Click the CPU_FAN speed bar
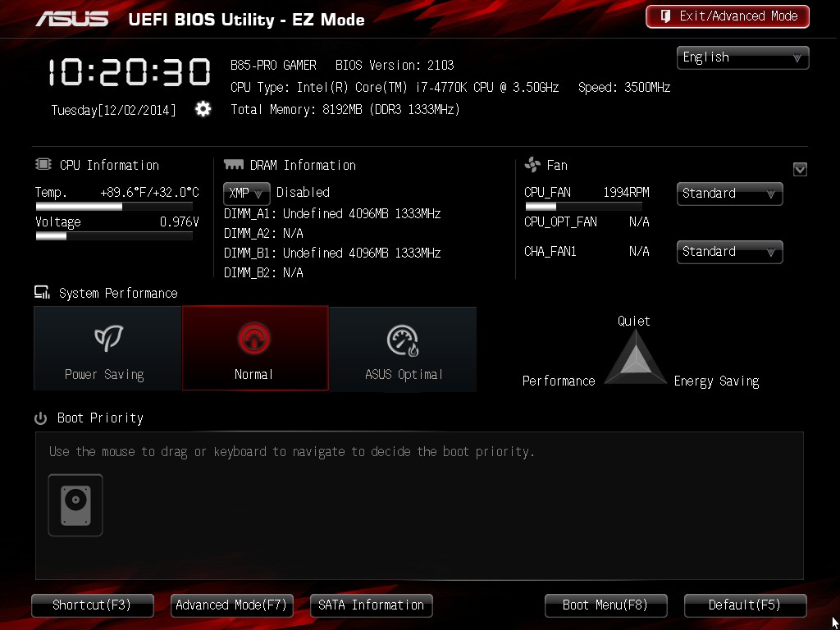 [584, 206]
